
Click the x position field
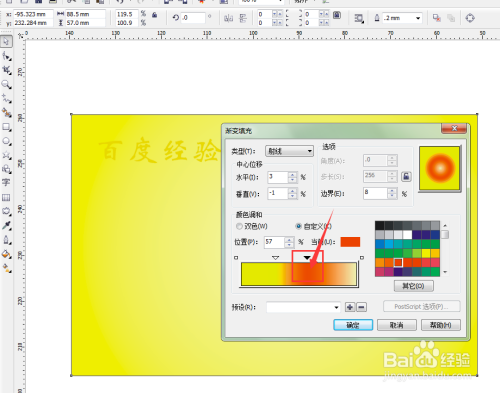tap(33, 14)
